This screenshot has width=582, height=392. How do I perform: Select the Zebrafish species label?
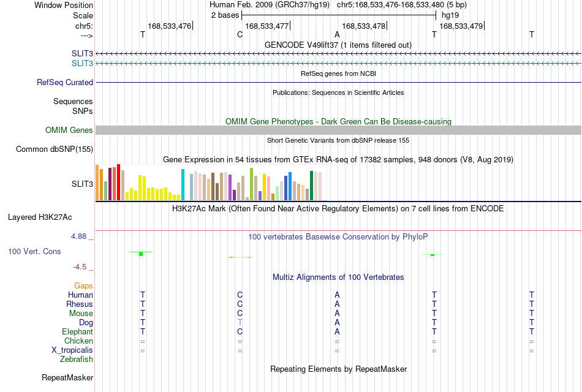pos(77,360)
